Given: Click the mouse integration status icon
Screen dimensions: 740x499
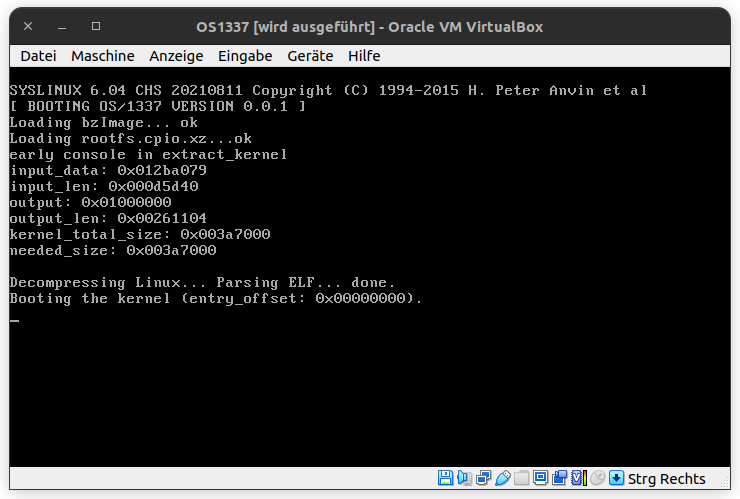Looking at the screenshot, I should click(x=597, y=478).
